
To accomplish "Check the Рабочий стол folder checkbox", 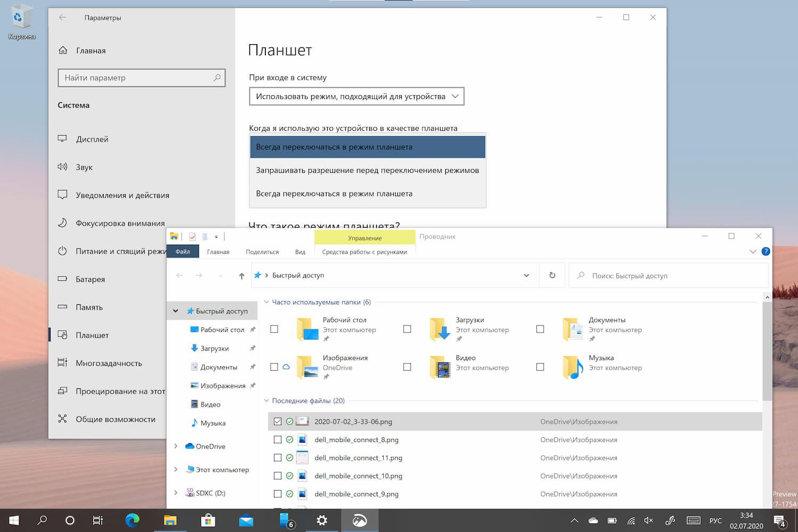I will (x=274, y=329).
